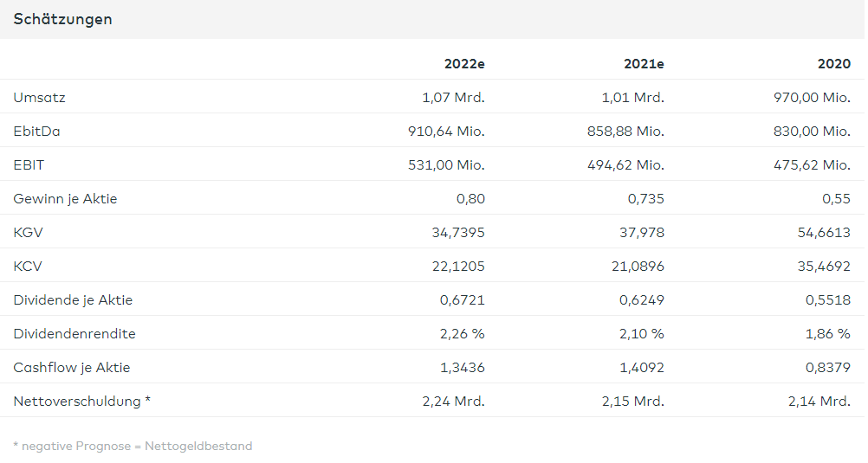
Task: Select the 2020 Umsatz value 970,00 Mio.
Action: point(812,98)
